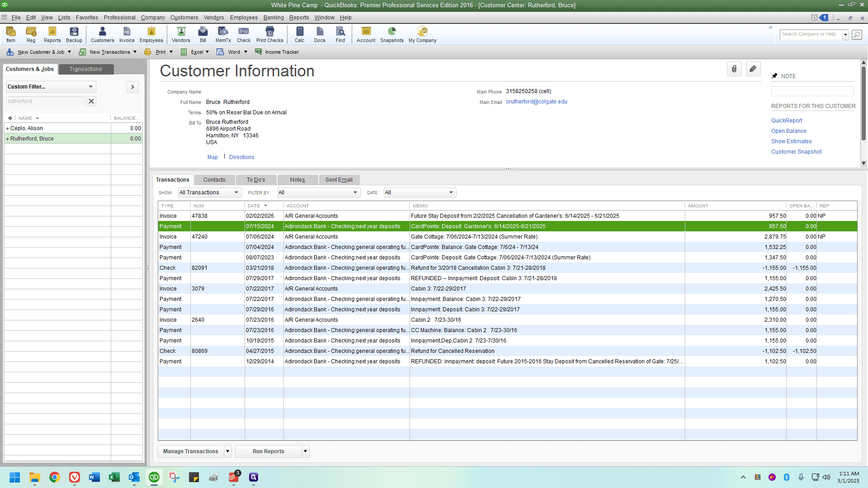Open the Account chart icon
868x488 pixels.
pyautogui.click(x=366, y=35)
